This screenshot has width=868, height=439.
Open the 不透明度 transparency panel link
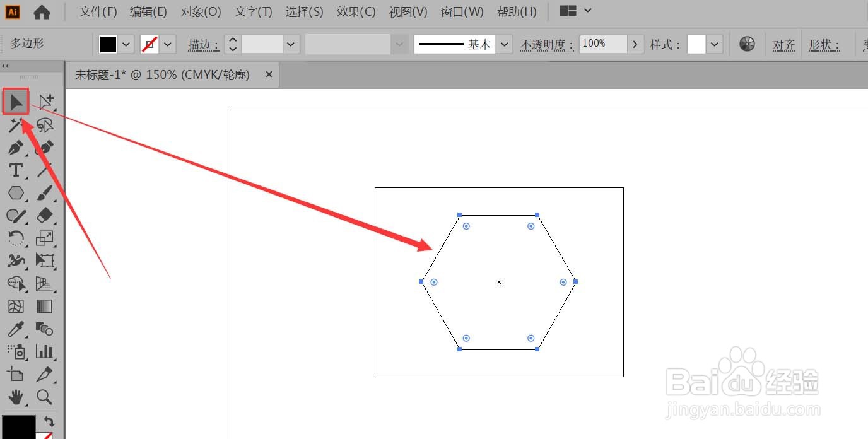pos(547,45)
